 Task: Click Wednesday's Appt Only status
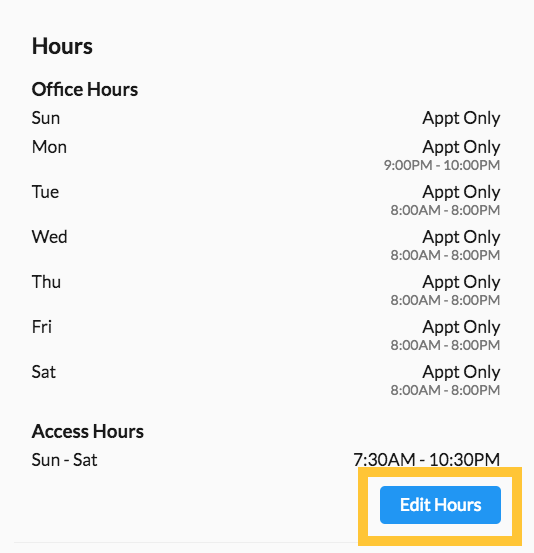[461, 237]
